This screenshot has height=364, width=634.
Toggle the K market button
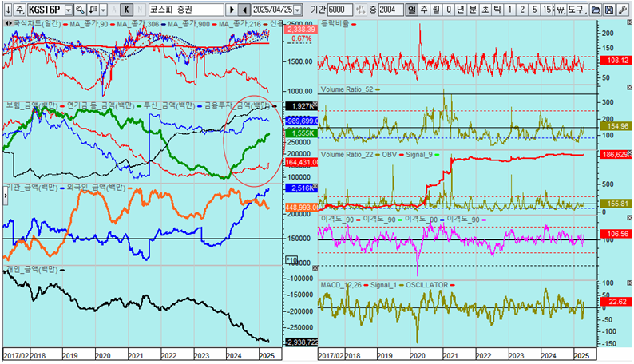(x=128, y=9)
